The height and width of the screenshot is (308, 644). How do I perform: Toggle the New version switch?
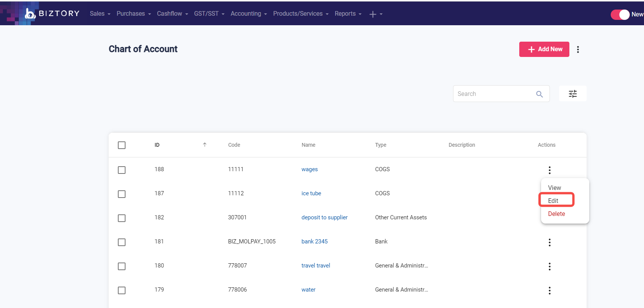click(620, 15)
